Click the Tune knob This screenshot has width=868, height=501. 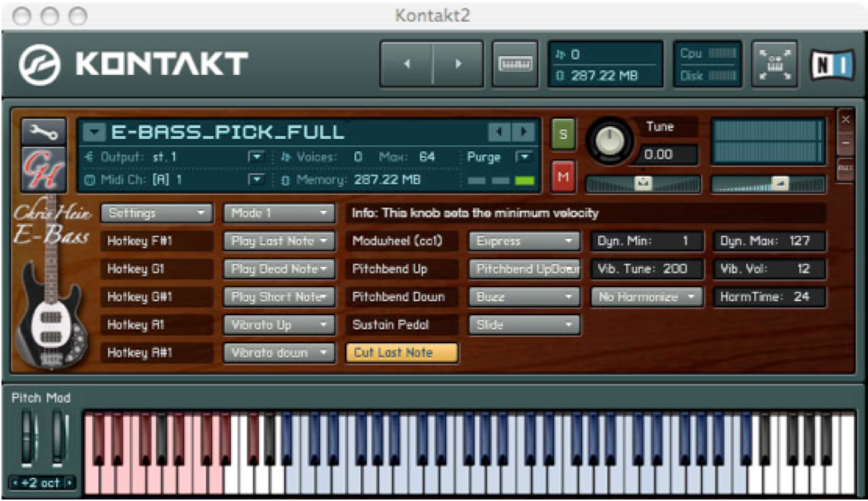(611, 140)
